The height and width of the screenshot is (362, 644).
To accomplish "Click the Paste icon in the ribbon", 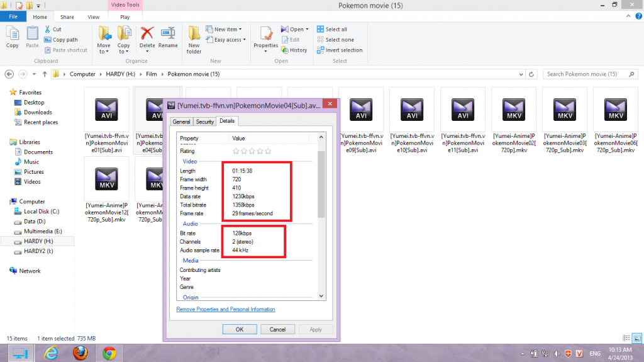I will (32, 33).
